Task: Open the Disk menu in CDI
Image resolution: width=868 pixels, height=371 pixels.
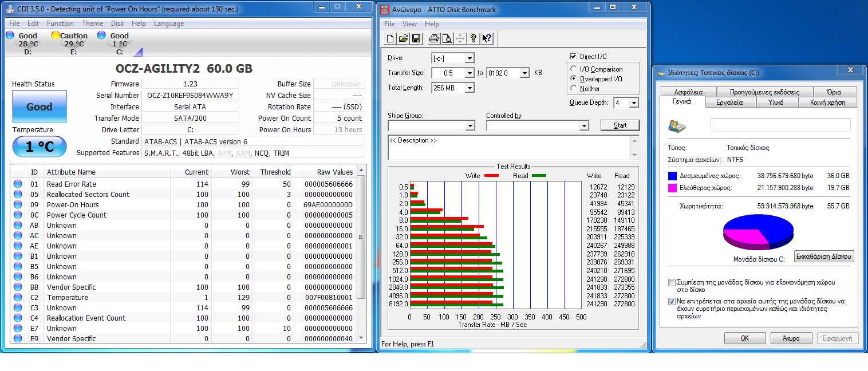Action: 117,23
